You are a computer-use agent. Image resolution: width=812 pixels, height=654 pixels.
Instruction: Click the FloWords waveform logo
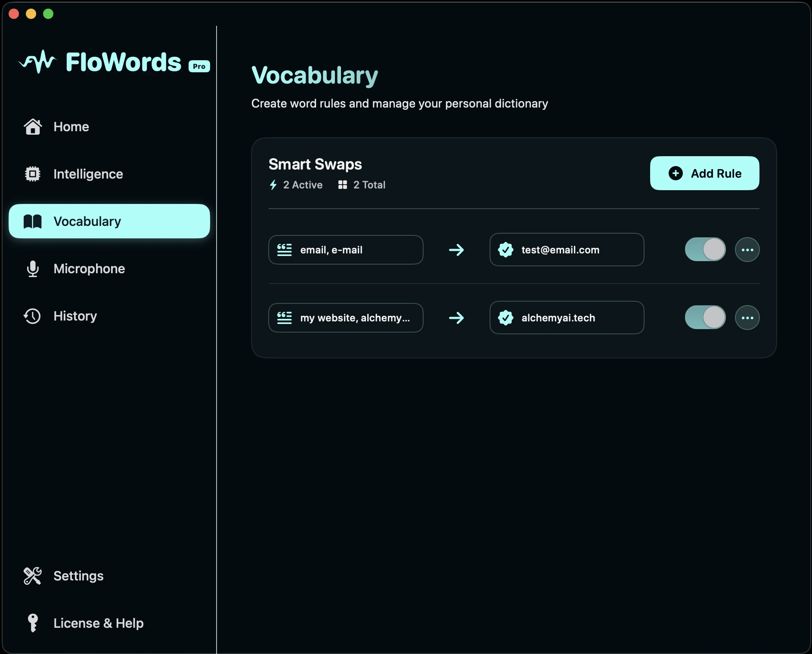[38, 62]
